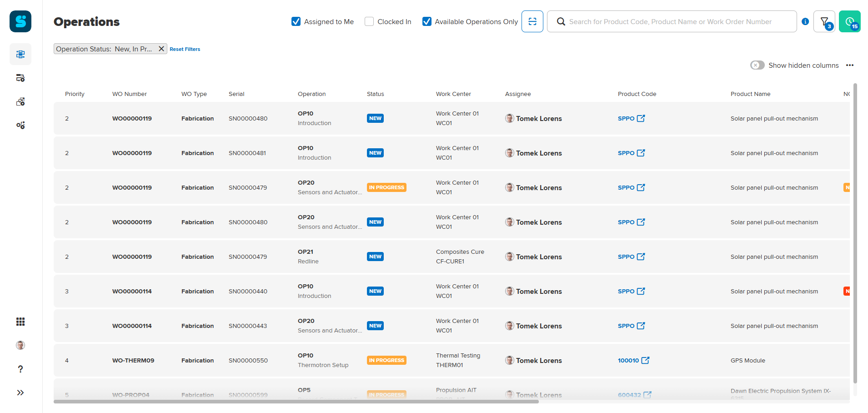Expand the sidebar with double chevron

(20, 393)
